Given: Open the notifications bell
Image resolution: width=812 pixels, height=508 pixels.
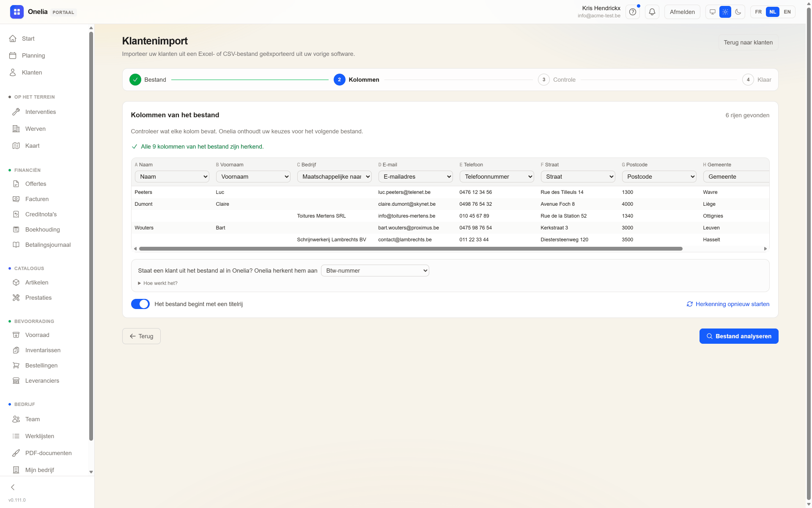Looking at the screenshot, I should coord(652,12).
